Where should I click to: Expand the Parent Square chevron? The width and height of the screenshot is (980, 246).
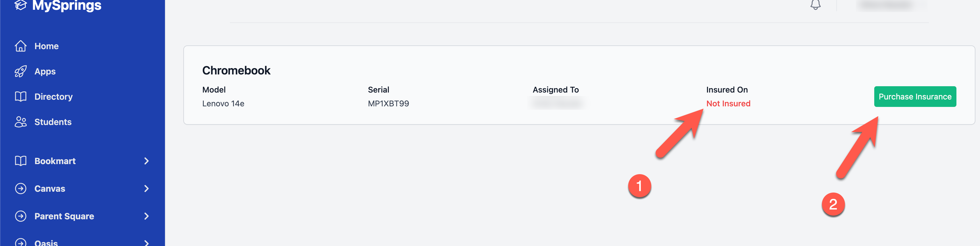(x=147, y=216)
